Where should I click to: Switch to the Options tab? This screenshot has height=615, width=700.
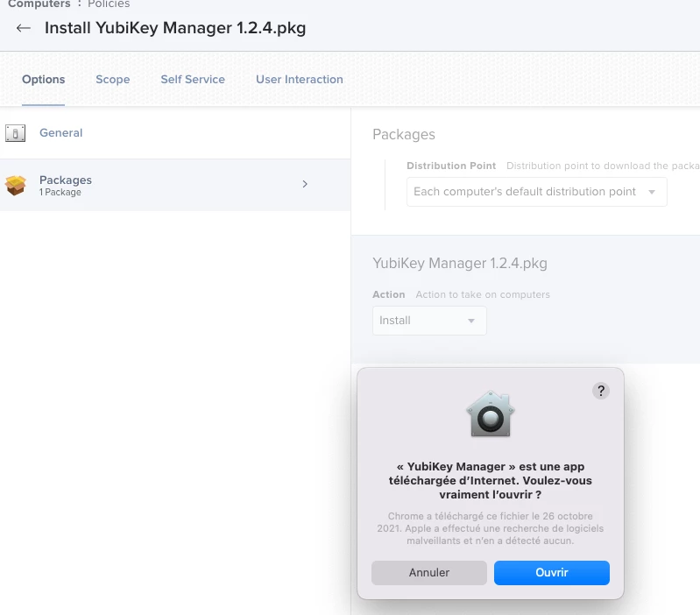43,80
